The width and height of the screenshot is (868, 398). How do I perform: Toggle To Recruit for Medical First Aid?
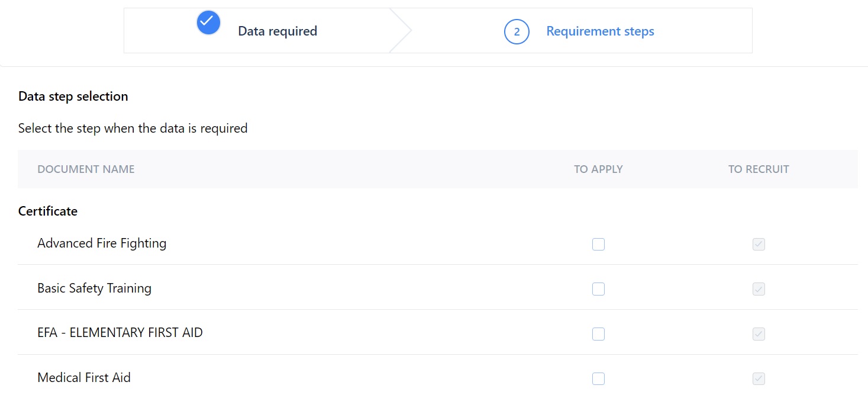click(759, 378)
